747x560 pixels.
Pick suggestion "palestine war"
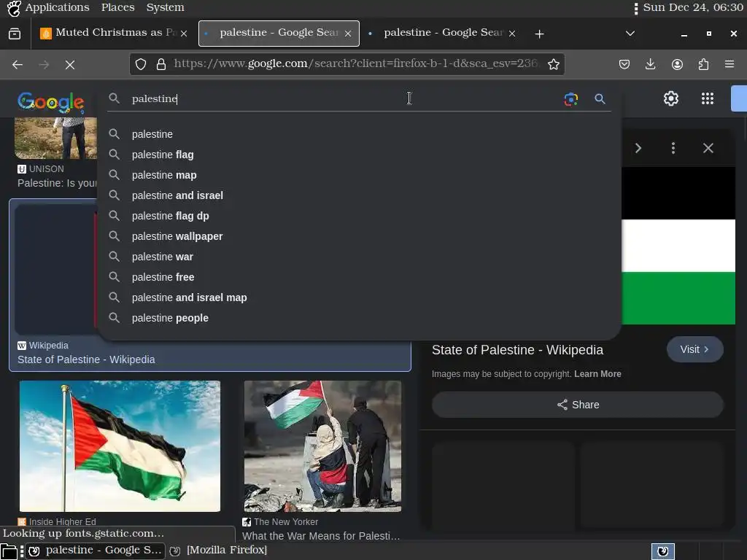(360, 257)
